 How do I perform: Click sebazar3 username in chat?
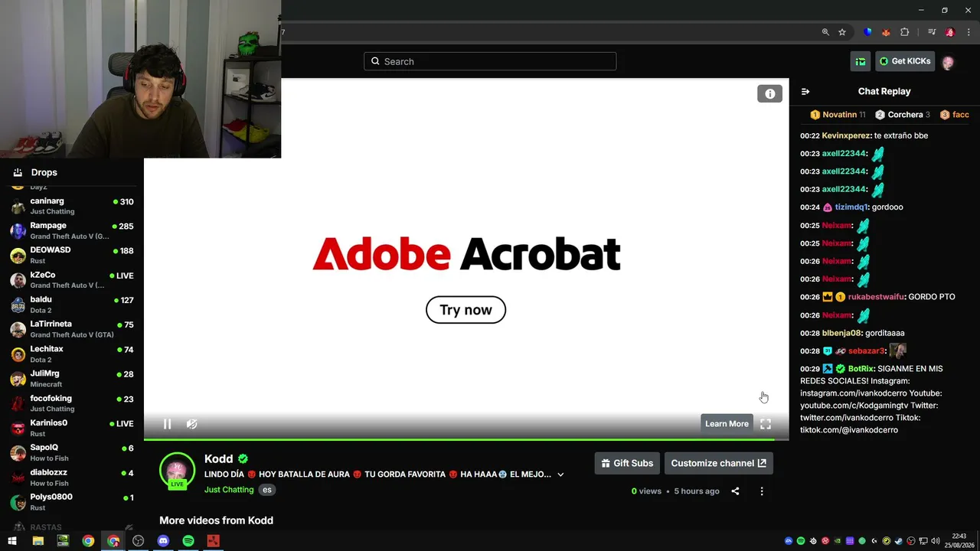(x=866, y=351)
